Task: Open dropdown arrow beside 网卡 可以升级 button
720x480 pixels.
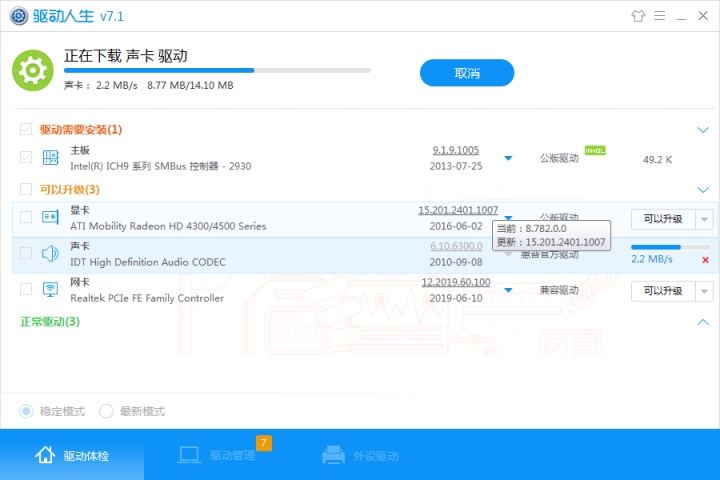Action: [704, 291]
